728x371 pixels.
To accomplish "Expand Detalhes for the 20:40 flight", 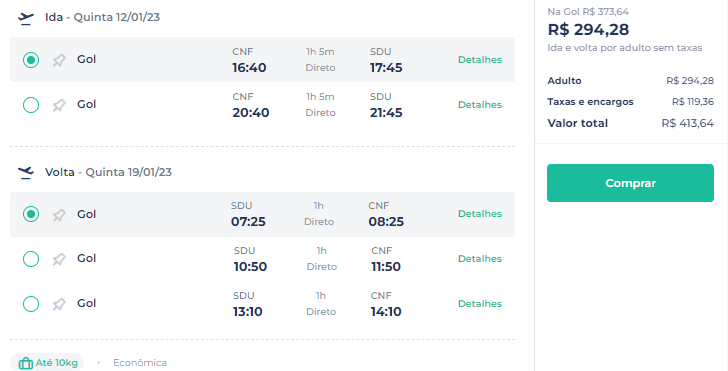I will click(480, 104).
